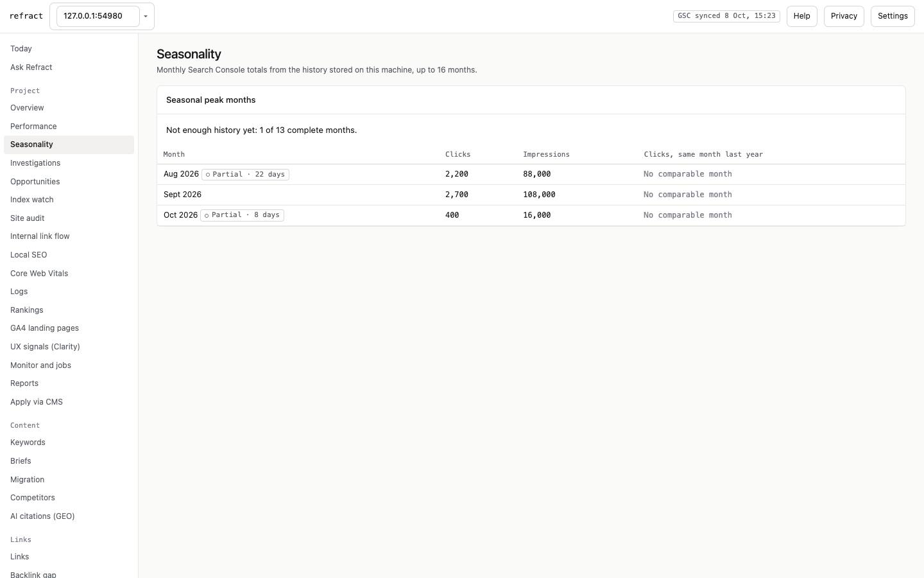Click the refract logo
924x578 pixels.
pyautogui.click(x=26, y=16)
